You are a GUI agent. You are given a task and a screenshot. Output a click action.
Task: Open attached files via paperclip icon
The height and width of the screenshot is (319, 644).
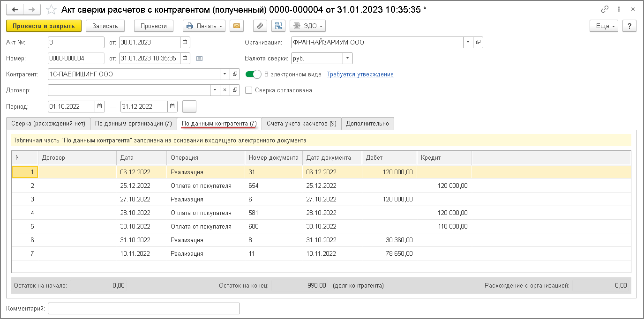point(261,26)
